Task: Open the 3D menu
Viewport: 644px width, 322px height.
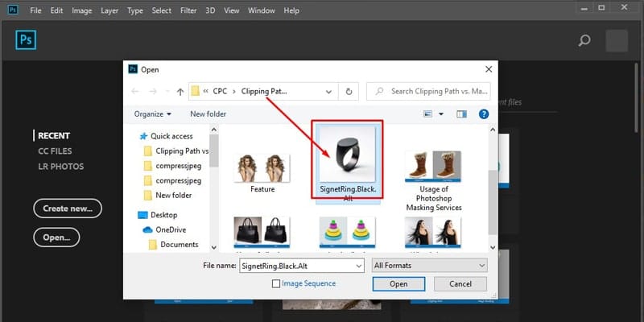Action: [210, 10]
